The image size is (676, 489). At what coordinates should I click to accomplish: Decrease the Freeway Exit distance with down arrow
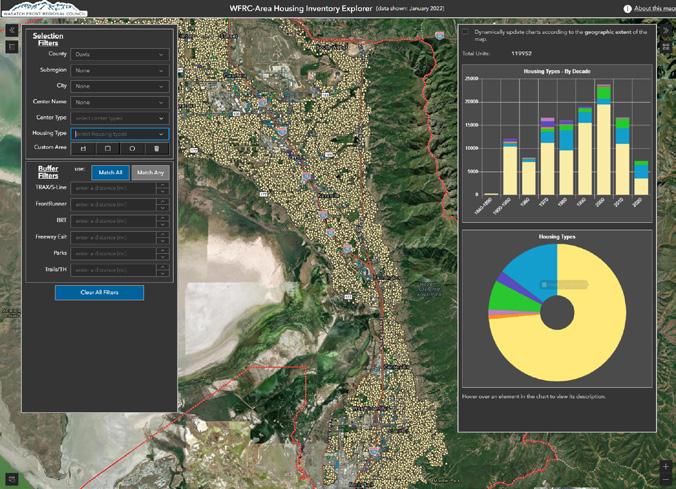[x=163, y=241]
